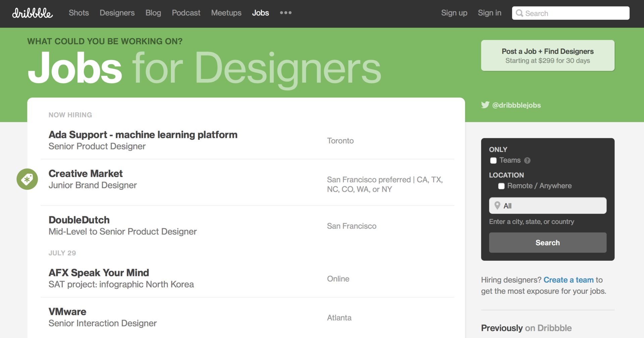Click the magnifier icon in the search box
The height and width of the screenshot is (338, 644).
519,13
